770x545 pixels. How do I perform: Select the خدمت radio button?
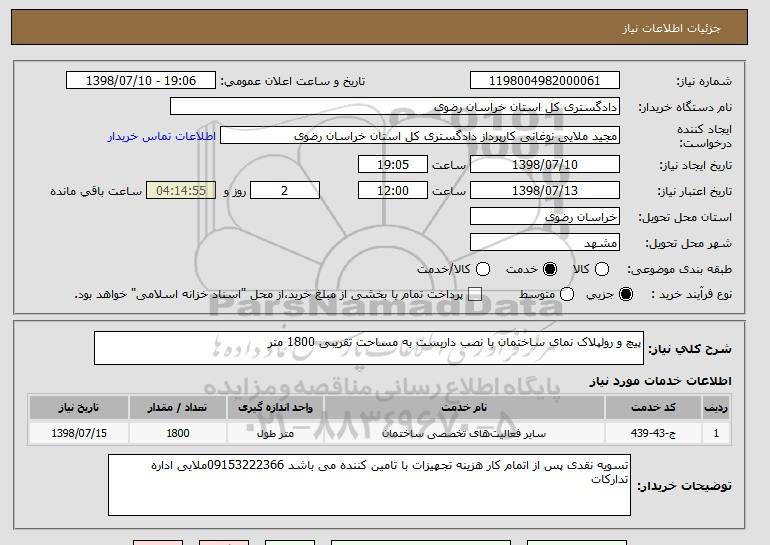tap(550, 269)
